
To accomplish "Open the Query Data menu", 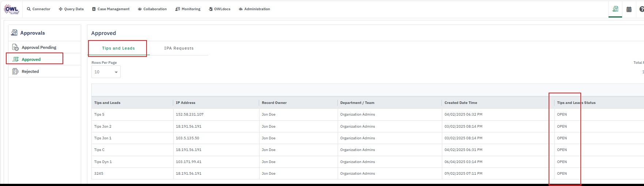I will (x=71, y=9).
